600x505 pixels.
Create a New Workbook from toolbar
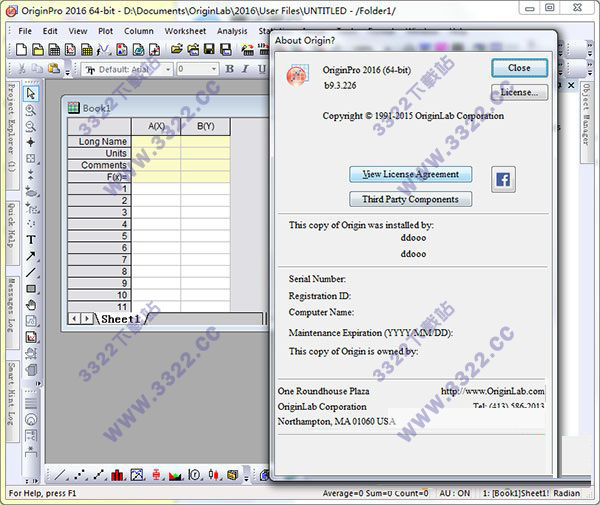pos(54,49)
